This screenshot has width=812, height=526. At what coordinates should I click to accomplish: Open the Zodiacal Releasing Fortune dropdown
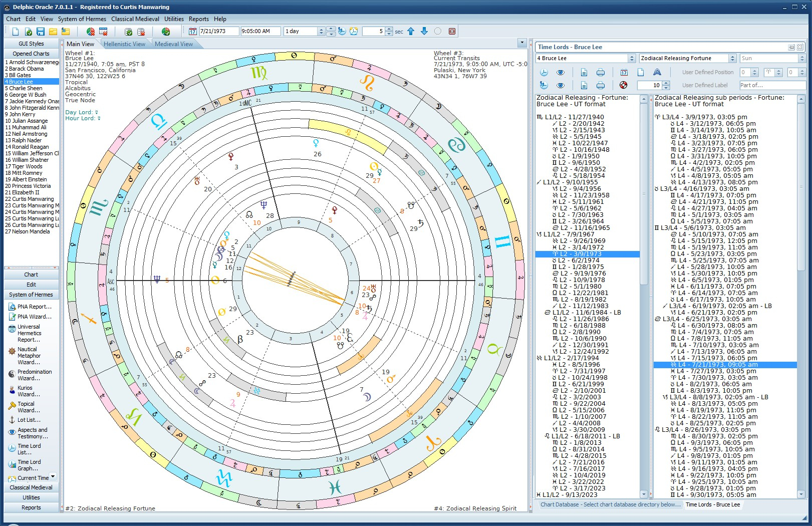[732, 58]
